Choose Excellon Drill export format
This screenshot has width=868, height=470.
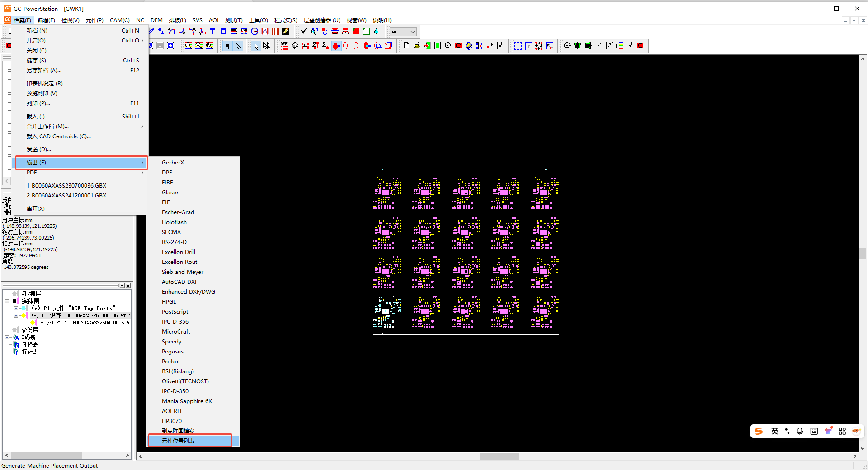(179, 252)
